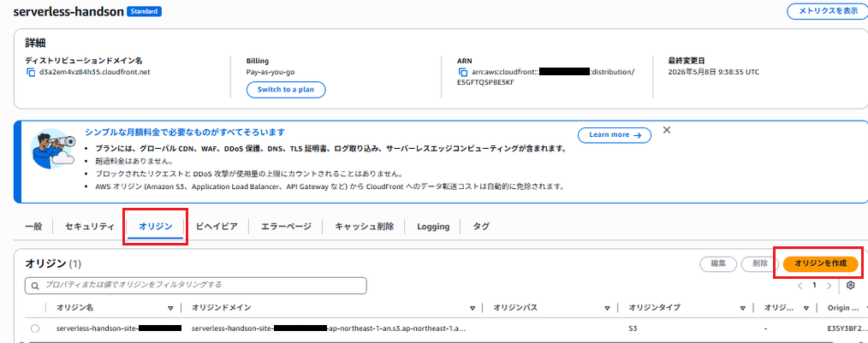Sort by オリジンタイプ column arrow
This screenshot has height=343, width=868.
[742, 308]
